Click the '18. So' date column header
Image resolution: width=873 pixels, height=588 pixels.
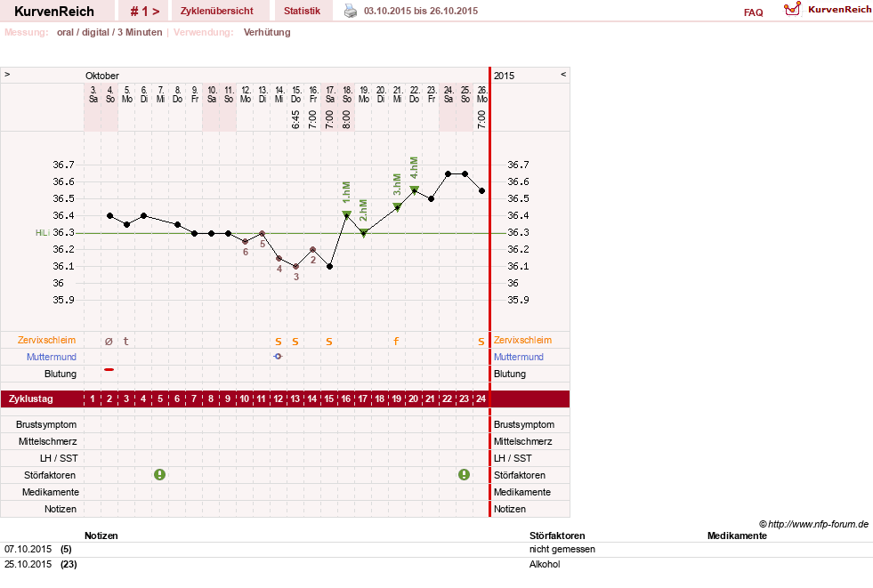[347, 94]
